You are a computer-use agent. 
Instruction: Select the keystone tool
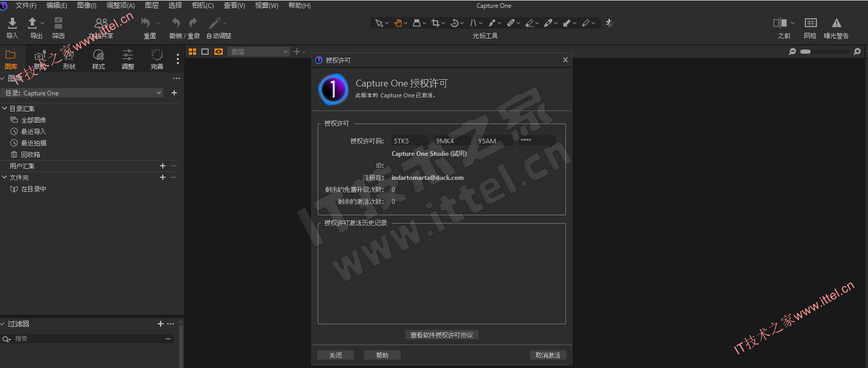pyautogui.click(x=473, y=23)
